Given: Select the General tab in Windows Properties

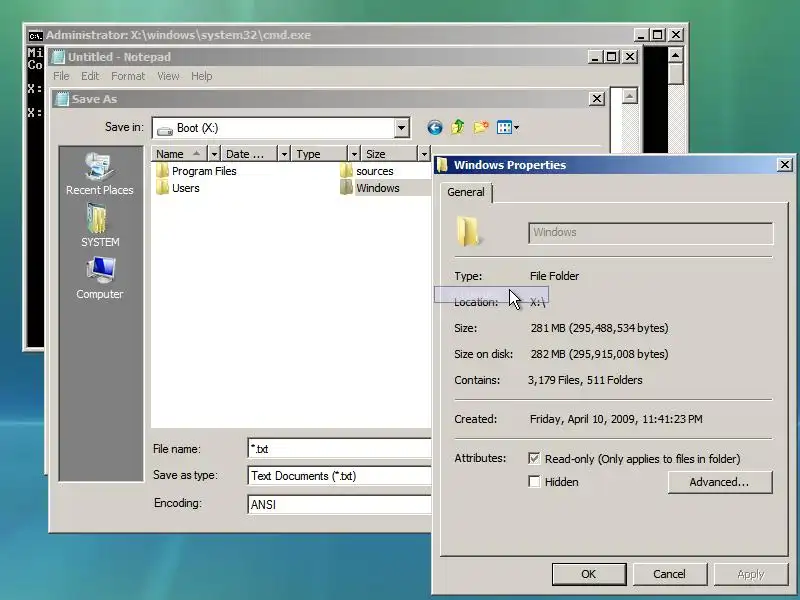Looking at the screenshot, I should (466, 192).
